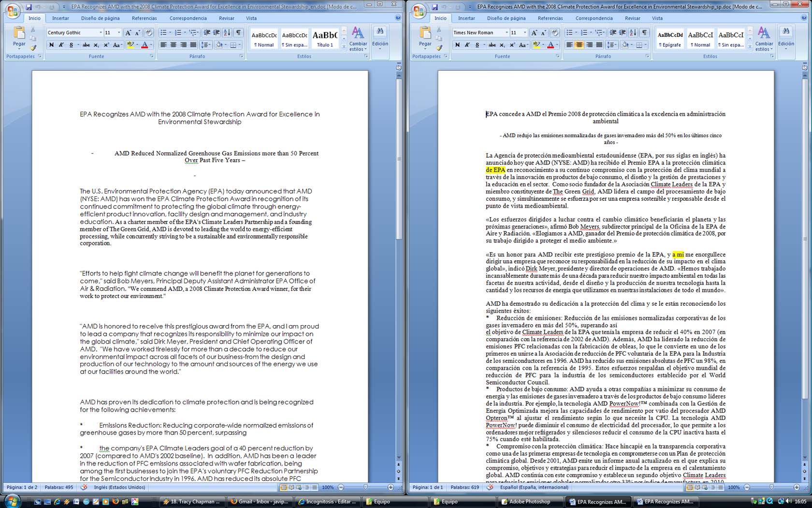Toggle right alignment in left window
This screenshot has width=812, height=508.
[183, 45]
